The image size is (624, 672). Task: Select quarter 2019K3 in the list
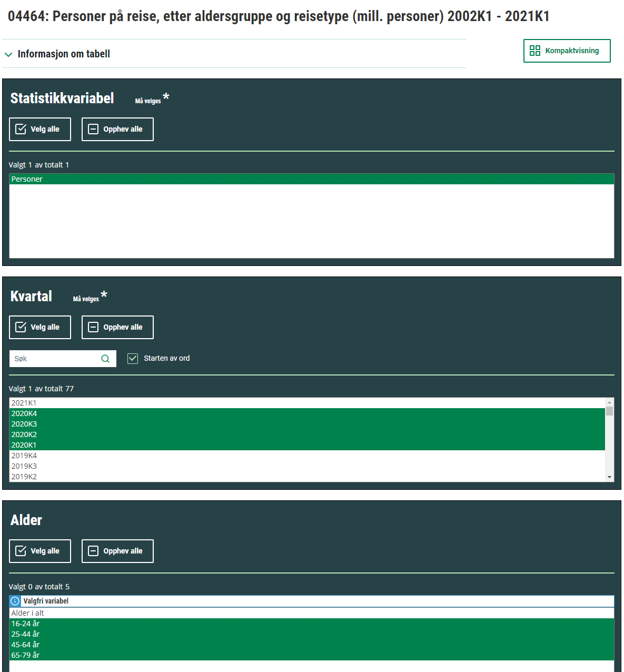click(x=307, y=466)
